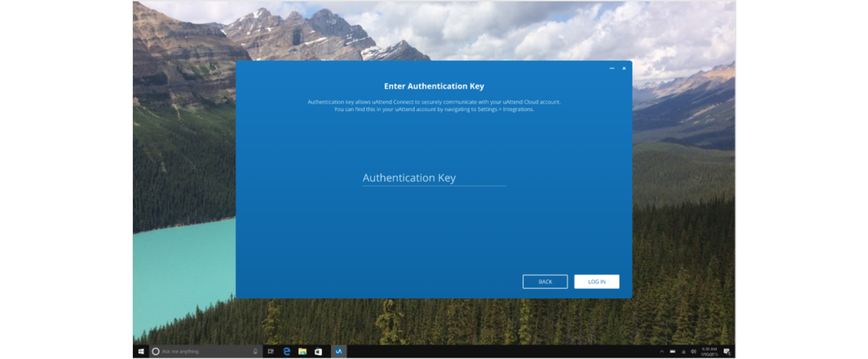Minimize the uAttend Connect window

point(611,68)
